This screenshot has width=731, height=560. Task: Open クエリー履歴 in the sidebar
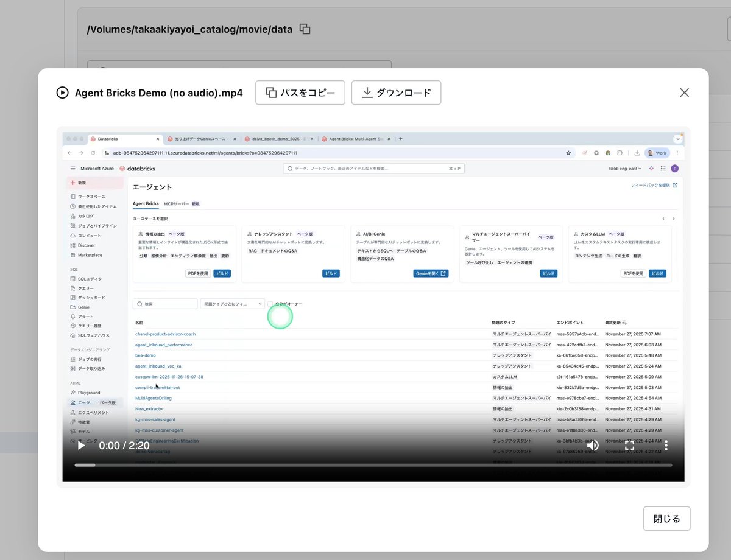pyautogui.click(x=86, y=326)
